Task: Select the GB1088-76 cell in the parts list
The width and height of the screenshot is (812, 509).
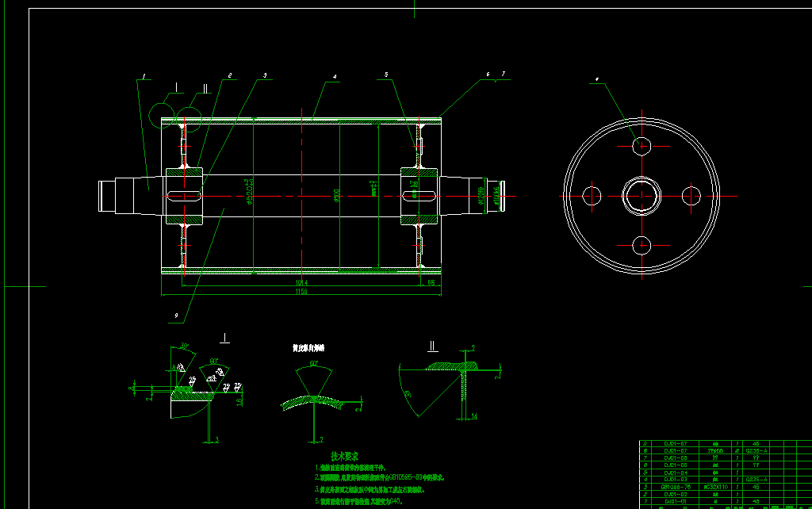Action: pyautogui.click(x=676, y=487)
